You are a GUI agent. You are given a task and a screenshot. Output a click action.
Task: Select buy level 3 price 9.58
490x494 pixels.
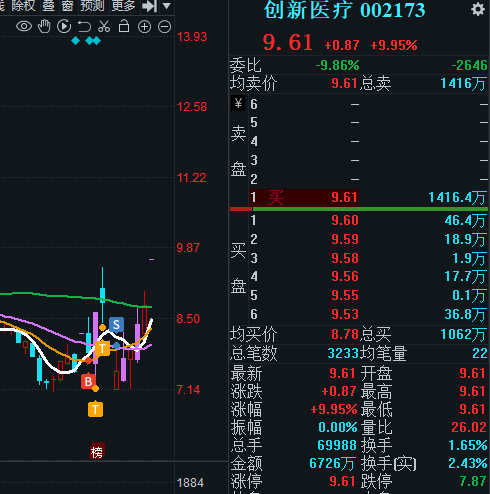[x=345, y=258]
